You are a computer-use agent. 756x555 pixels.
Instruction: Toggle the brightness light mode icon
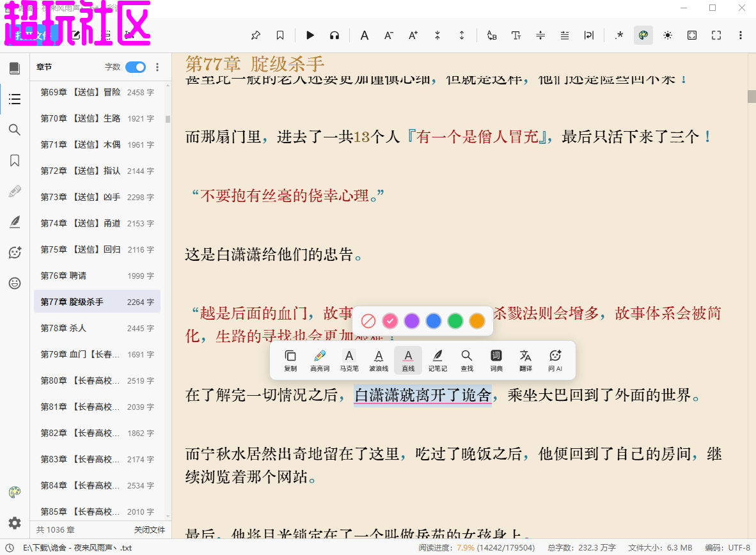(x=668, y=35)
